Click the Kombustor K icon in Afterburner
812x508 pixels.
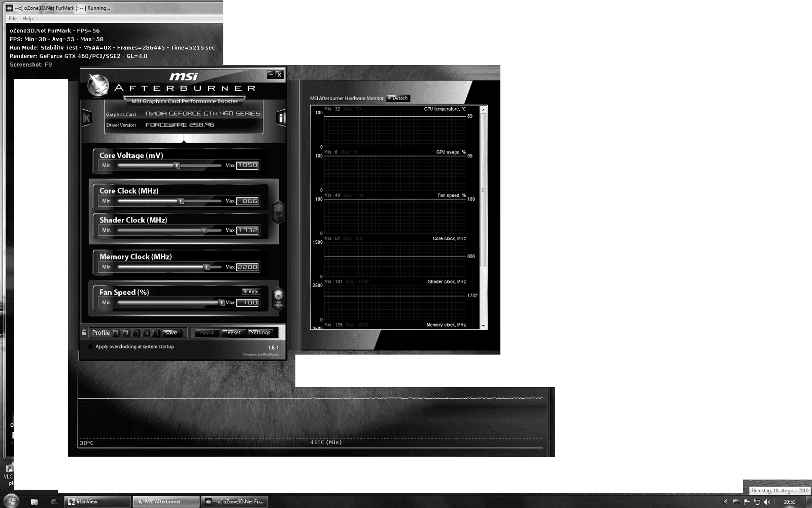pyautogui.click(x=86, y=118)
